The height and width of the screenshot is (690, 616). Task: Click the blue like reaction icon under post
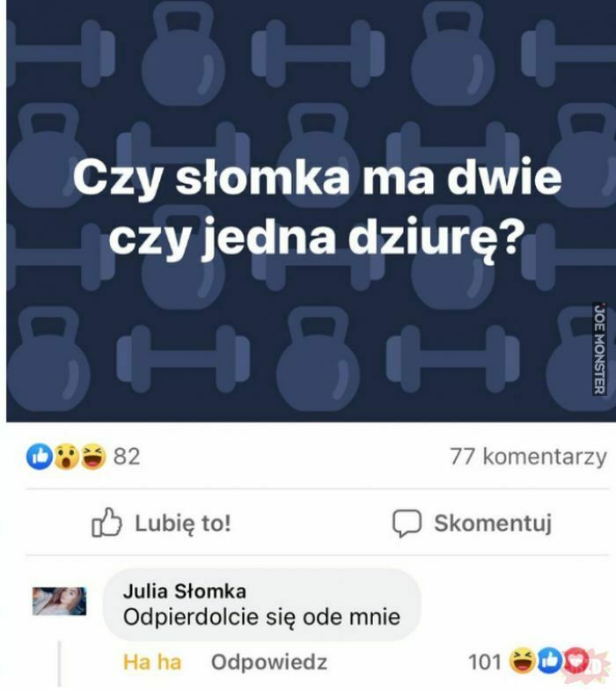[x=40, y=457]
